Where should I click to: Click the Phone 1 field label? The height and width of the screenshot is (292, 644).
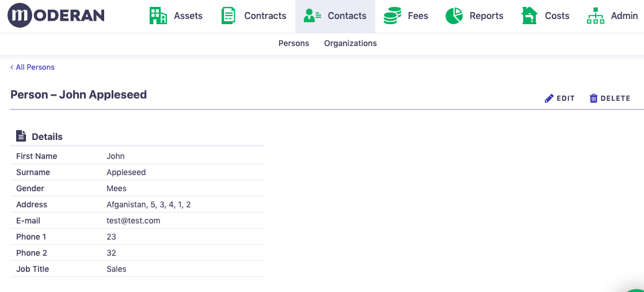click(31, 237)
